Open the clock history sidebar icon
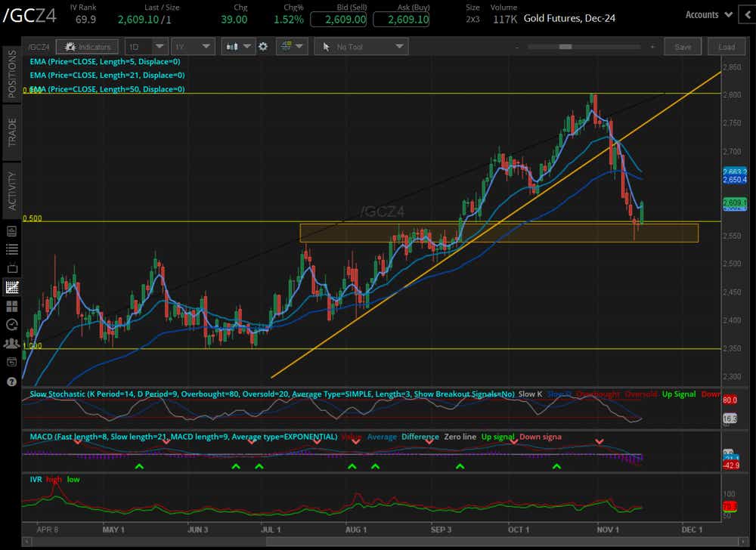Viewport: 756px width, 550px height. [x=11, y=325]
